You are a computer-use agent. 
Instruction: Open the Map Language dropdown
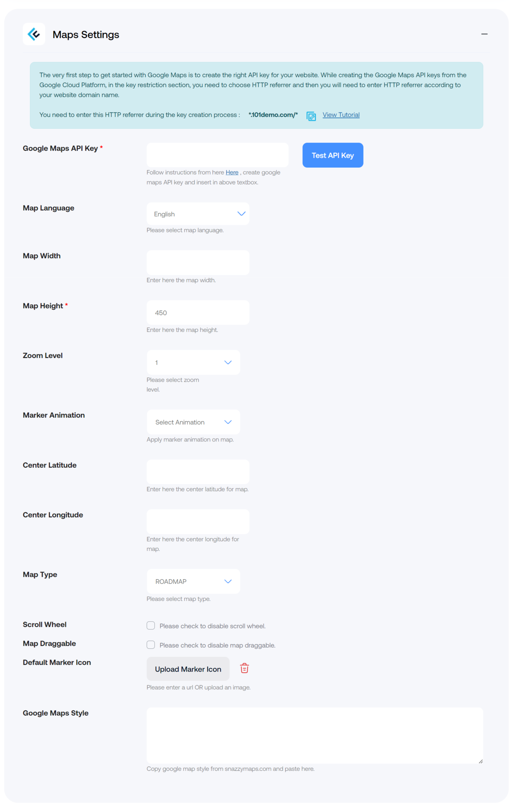(x=197, y=213)
